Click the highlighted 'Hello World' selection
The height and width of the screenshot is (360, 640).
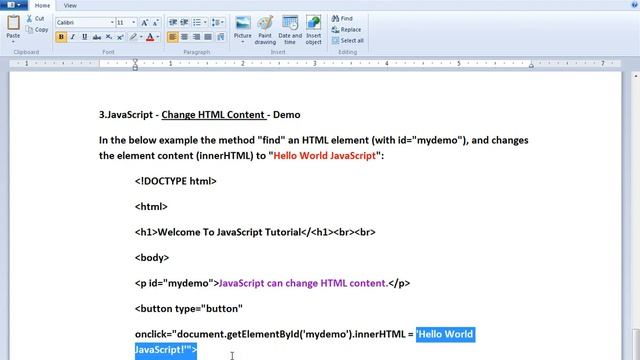click(445, 334)
